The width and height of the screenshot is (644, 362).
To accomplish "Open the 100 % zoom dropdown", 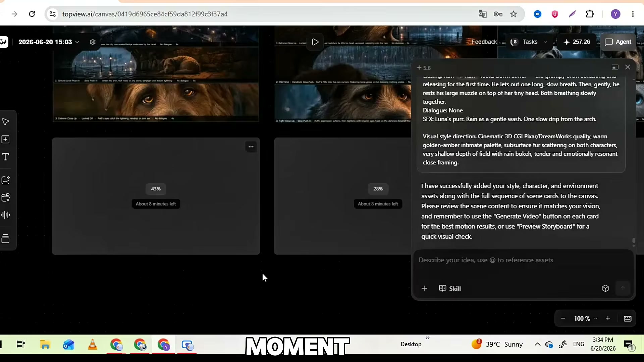I will click(x=586, y=318).
